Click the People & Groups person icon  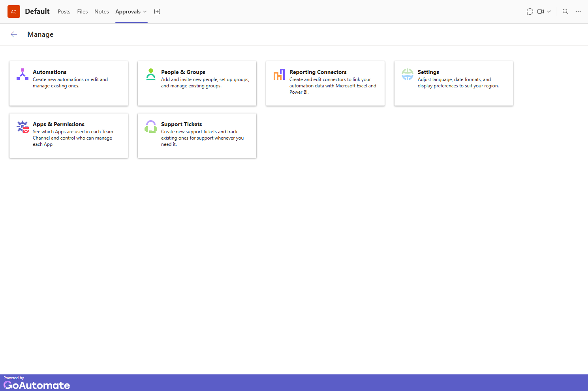pyautogui.click(x=150, y=74)
